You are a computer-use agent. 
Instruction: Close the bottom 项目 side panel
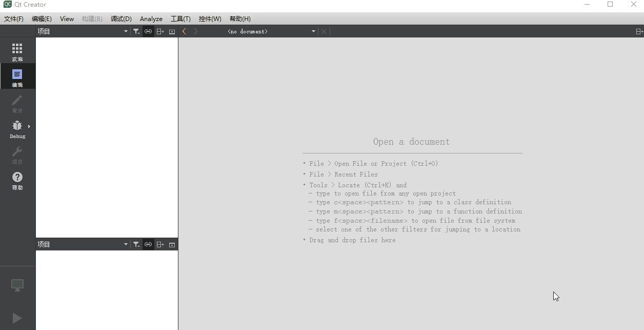click(172, 244)
